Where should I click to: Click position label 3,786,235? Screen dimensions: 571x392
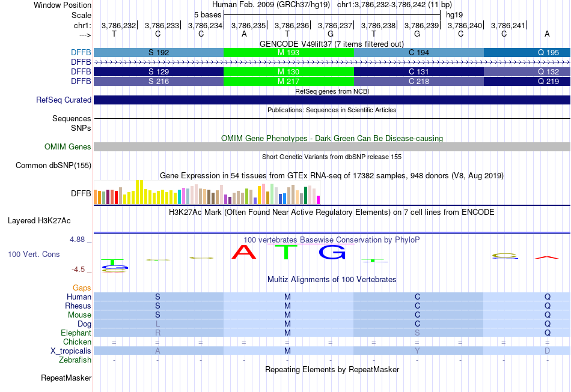click(248, 25)
